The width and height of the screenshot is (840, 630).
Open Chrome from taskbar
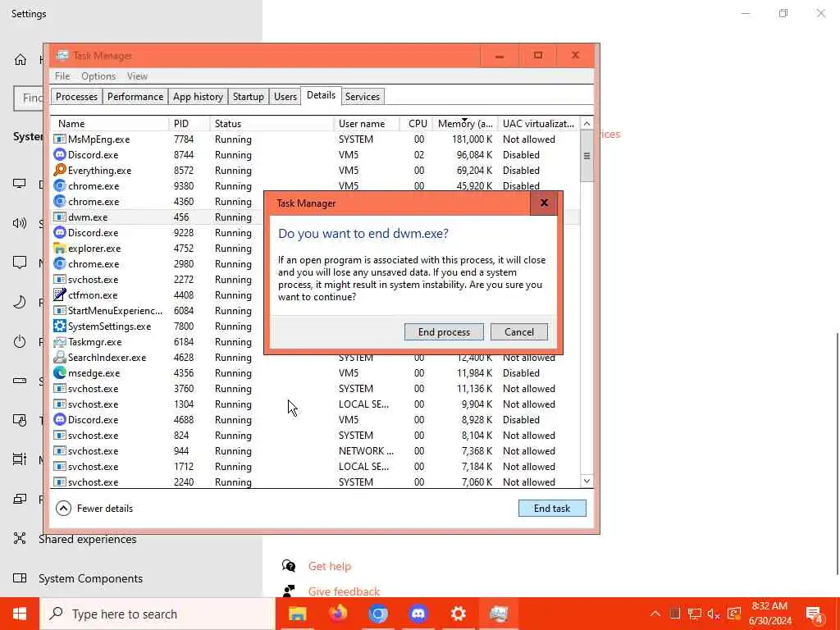click(x=377, y=614)
